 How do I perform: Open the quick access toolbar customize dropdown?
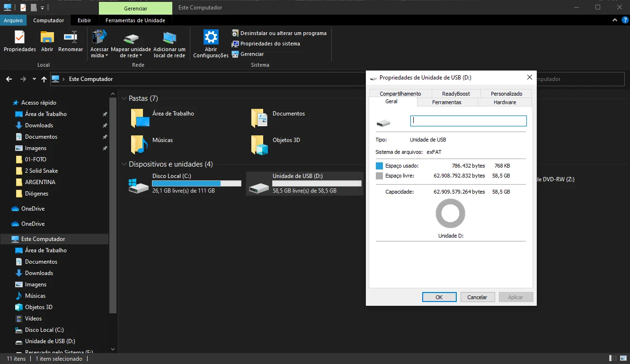[x=42, y=8]
